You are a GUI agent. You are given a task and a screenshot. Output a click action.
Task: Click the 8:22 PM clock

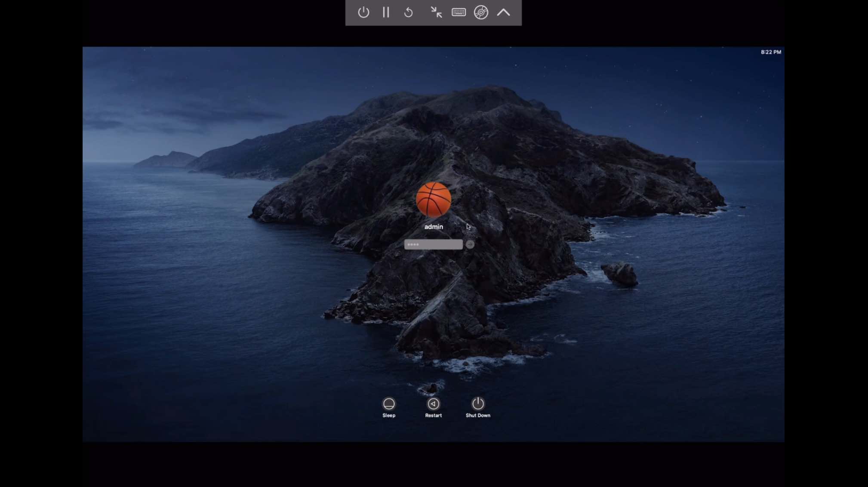771,52
